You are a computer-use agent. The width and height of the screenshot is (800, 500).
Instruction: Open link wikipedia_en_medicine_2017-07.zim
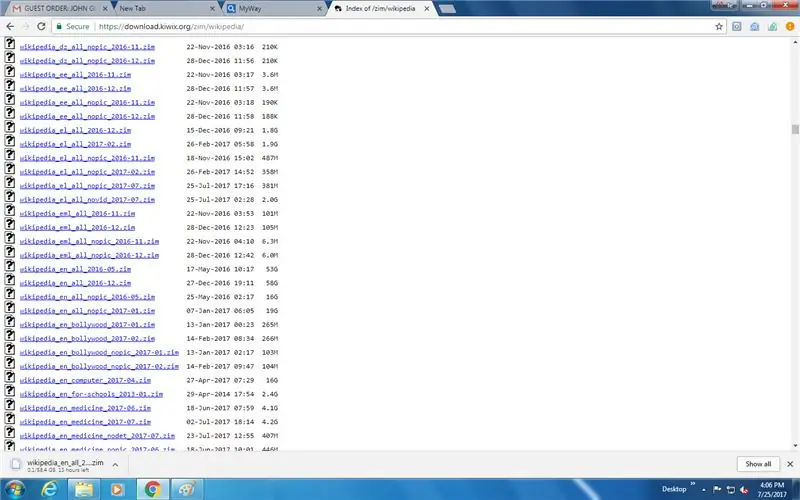point(85,422)
